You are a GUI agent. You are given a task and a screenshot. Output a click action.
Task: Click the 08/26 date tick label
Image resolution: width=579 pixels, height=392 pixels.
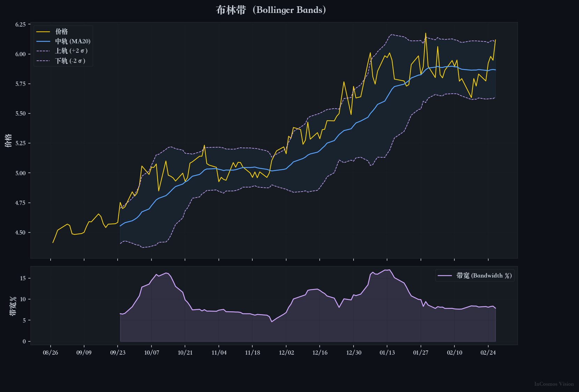tap(51, 353)
